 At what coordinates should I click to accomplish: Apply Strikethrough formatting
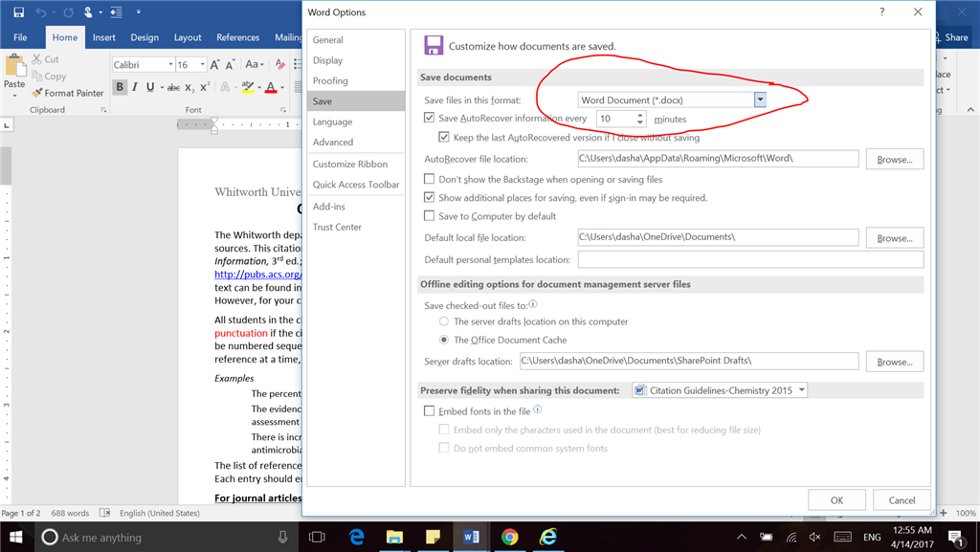coord(174,87)
